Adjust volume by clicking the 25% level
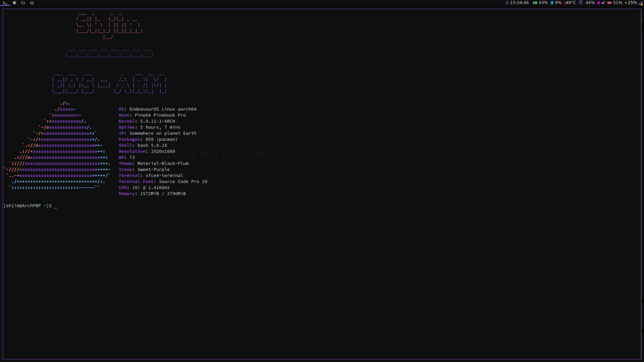This screenshot has width=644, height=362. click(x=633, y=3)
